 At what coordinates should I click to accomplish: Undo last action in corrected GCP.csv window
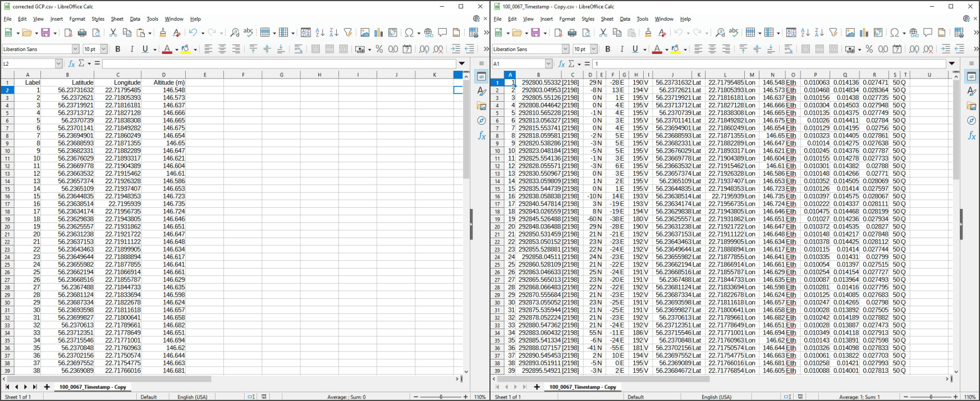(x=193, y=33)
